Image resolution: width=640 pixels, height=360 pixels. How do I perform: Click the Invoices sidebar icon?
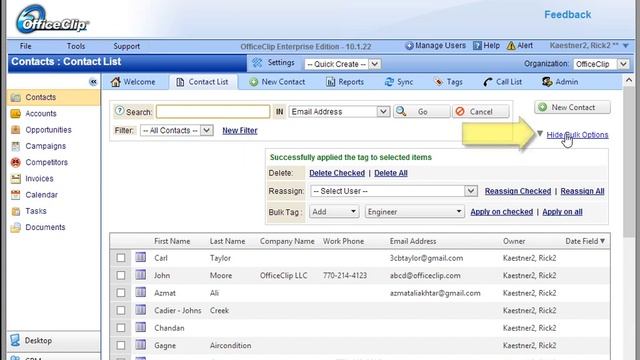(x=16, y=179)
